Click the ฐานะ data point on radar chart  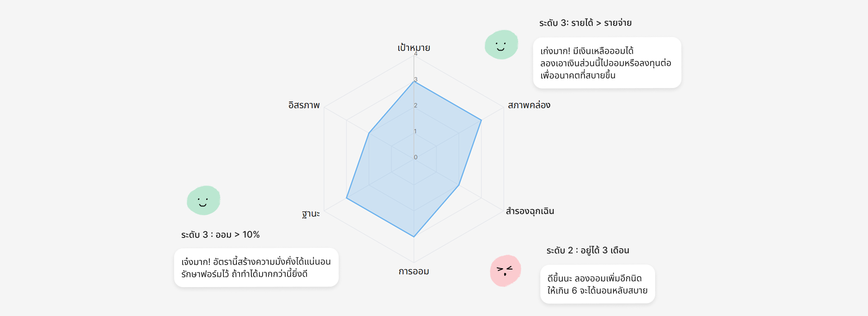pos(346,198)
